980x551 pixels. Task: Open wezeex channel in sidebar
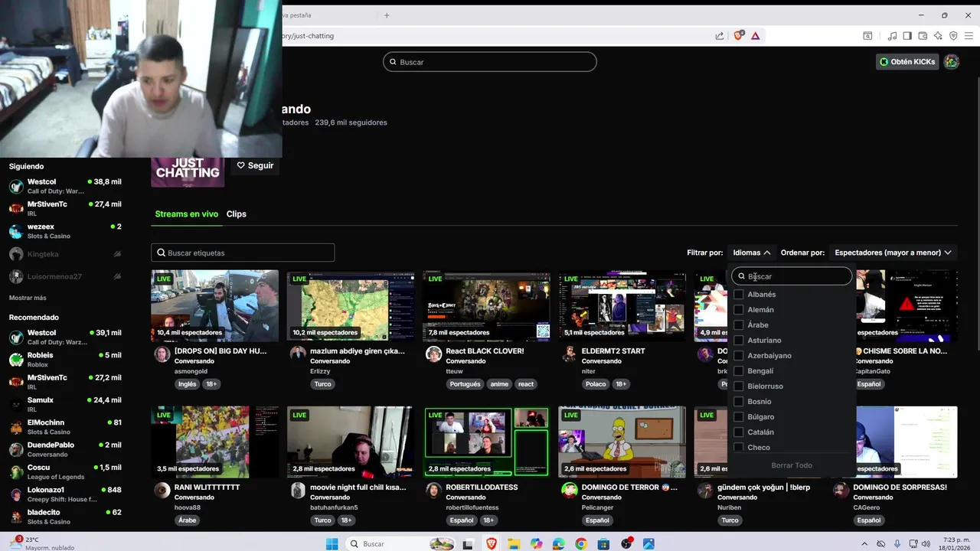(x=65, y=231)
